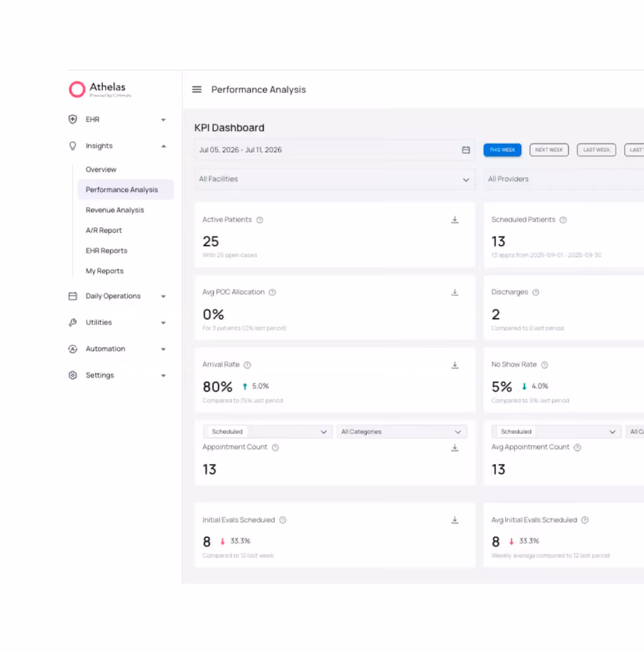Expand the EHR menu arrow
This screenshot has width=644, height=652.
coord(163,120)
